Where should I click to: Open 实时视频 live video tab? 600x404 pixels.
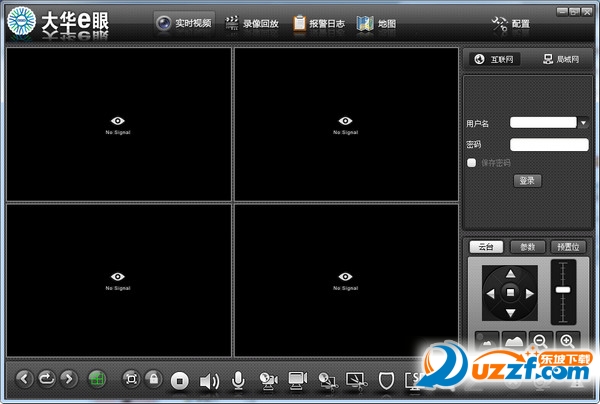(184, 24)
